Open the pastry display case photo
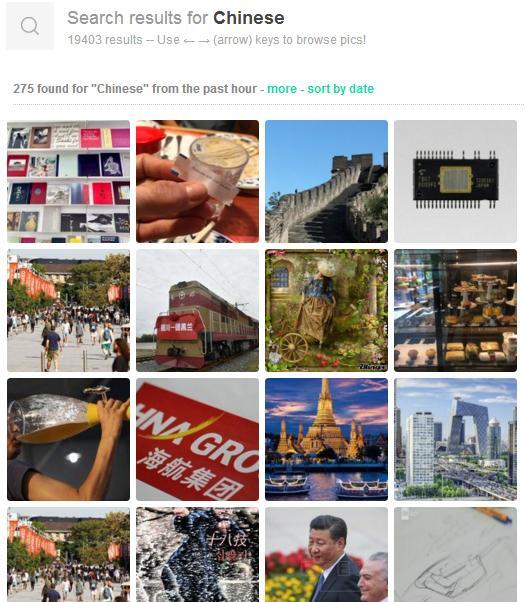The width and height of the screenshot is (525, 602). 455,310
